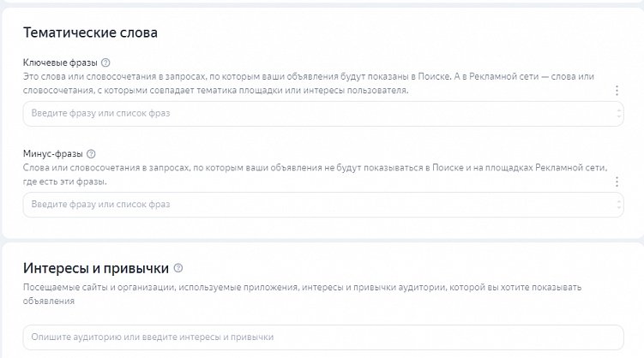
Task: Expand resize handle of Ключевые фразы field
Action: pyautogui.click(x=619, y=114)
